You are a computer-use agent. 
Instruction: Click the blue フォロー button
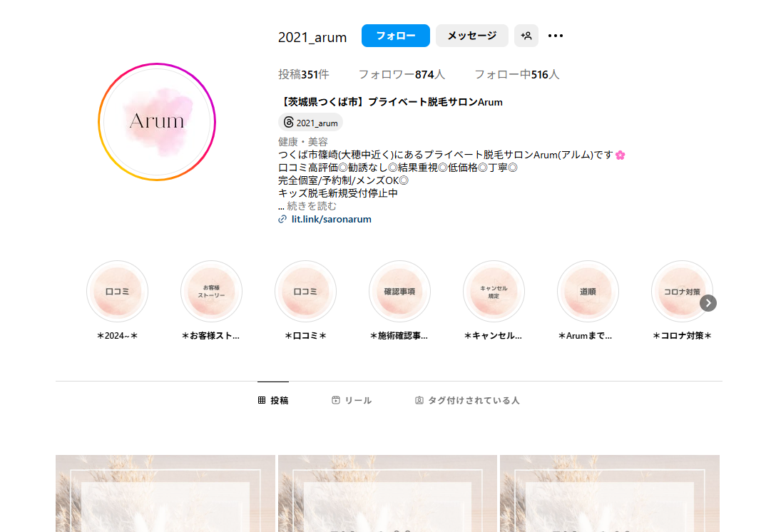[395, 36]
